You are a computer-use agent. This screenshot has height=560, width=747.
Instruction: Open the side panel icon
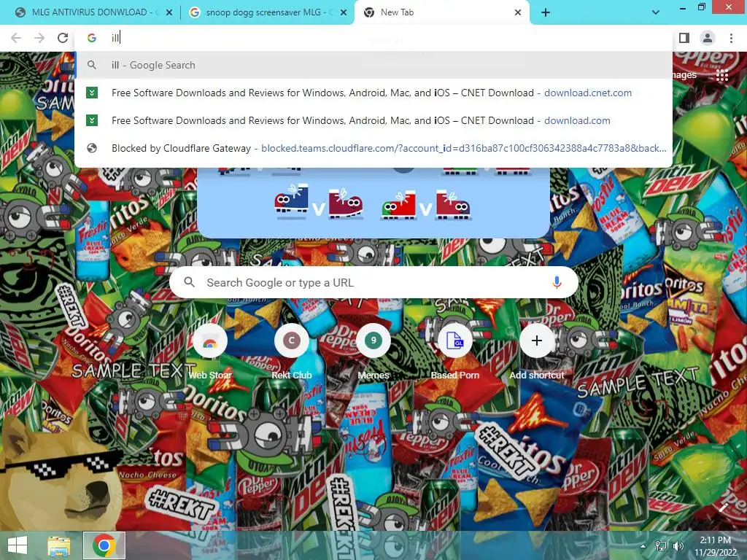pyautogui.click(x=684, y=38)
